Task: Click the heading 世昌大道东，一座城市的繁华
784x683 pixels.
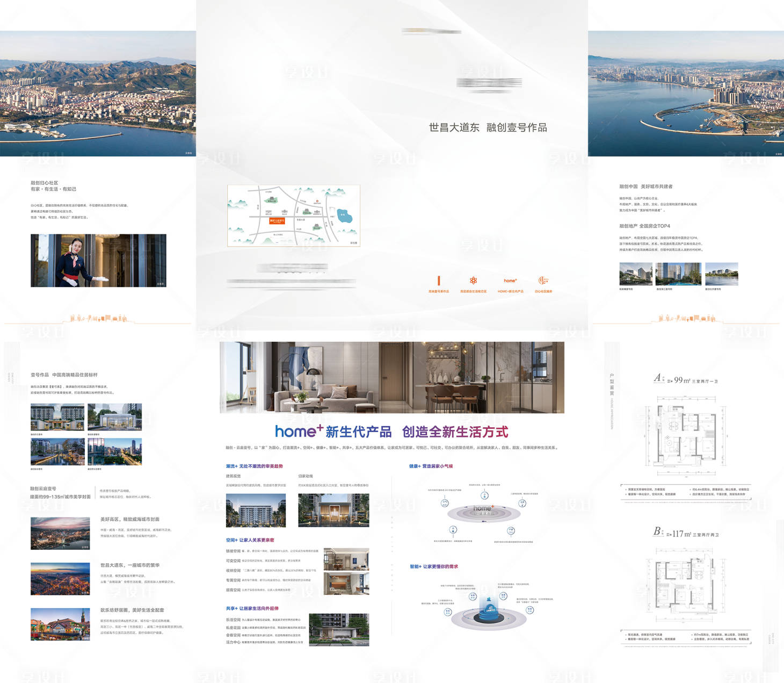Action: [x=130, y=565]
